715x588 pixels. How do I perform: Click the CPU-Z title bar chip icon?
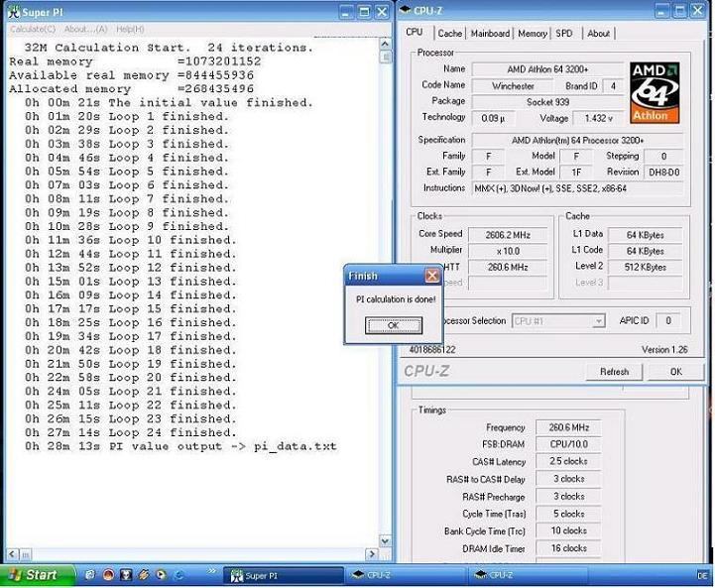pos(406,11)
